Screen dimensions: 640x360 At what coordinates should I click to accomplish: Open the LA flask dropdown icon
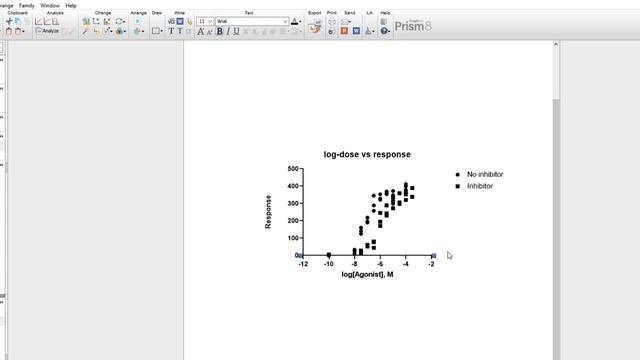click(x=369, y=31)
